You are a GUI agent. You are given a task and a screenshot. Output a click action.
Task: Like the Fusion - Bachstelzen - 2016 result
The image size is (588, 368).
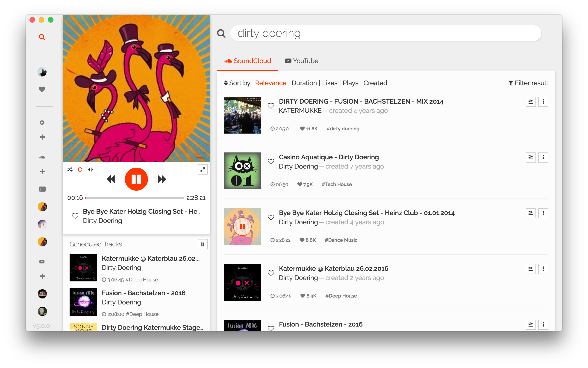pos(271,328)
